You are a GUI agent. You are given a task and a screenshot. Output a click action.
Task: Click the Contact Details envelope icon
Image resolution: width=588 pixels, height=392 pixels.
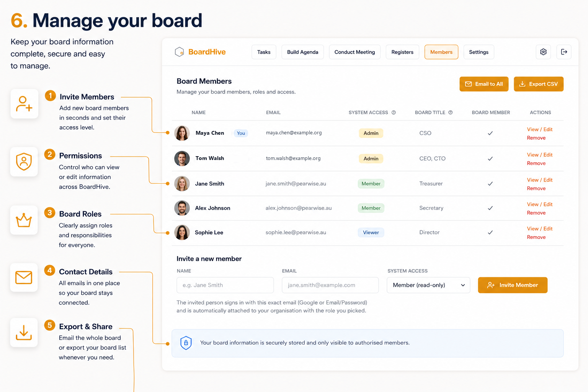[24, 278]
